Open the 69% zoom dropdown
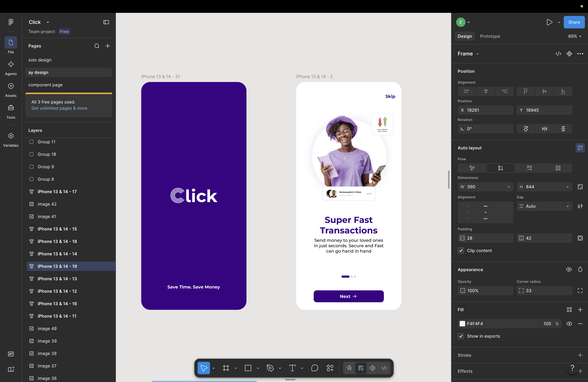This screenshot has width=588, height=382. tap(575, 36)
